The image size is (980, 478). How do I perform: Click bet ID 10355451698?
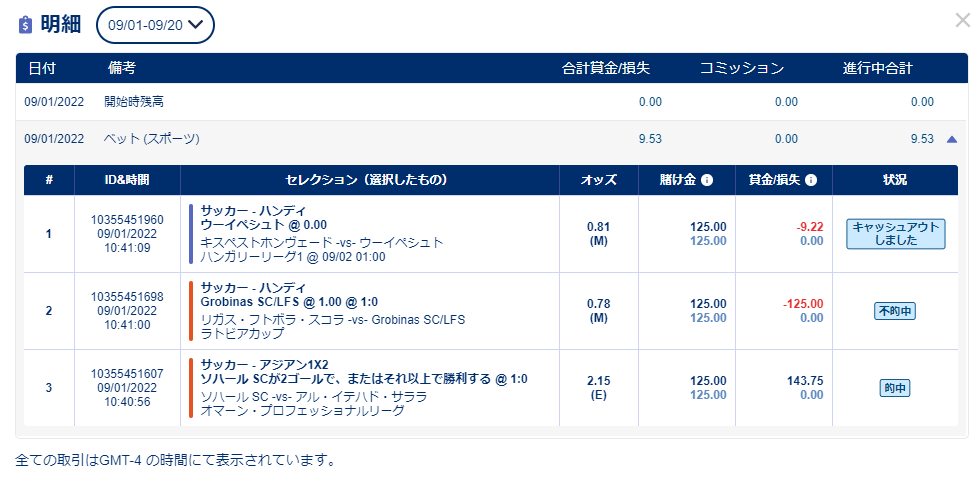[x=127, y=297]
